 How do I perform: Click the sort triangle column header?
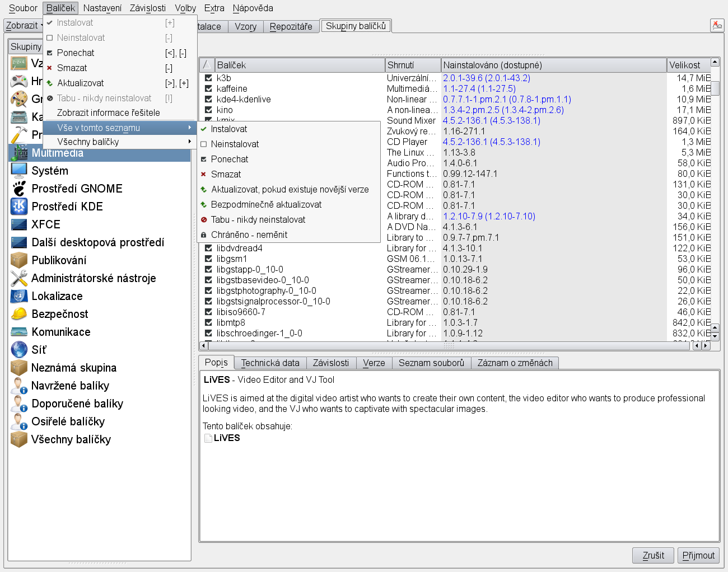tap(207, 65)
